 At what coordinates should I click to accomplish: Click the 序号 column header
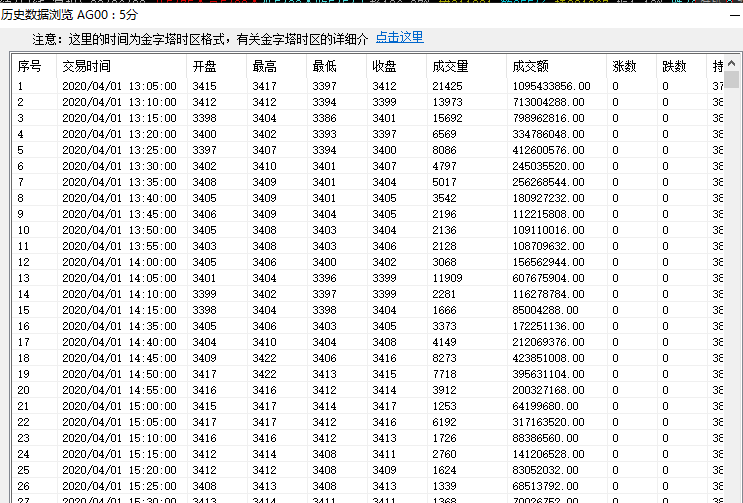[x=35, y=66]
